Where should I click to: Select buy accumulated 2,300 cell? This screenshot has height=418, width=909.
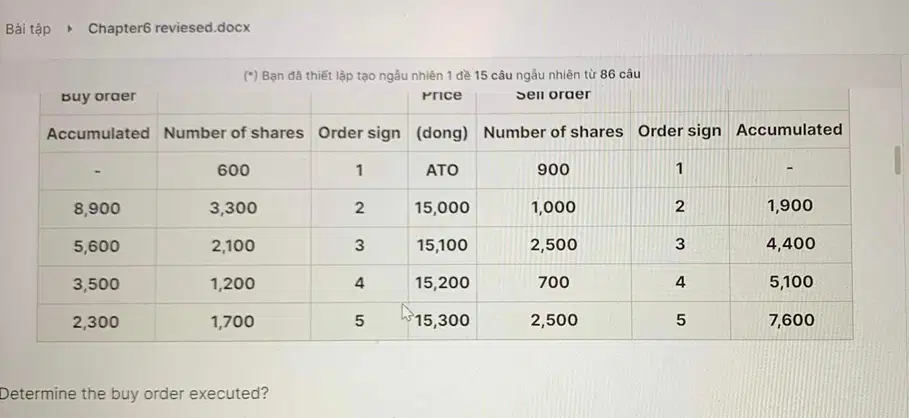(x=96, y=321)
